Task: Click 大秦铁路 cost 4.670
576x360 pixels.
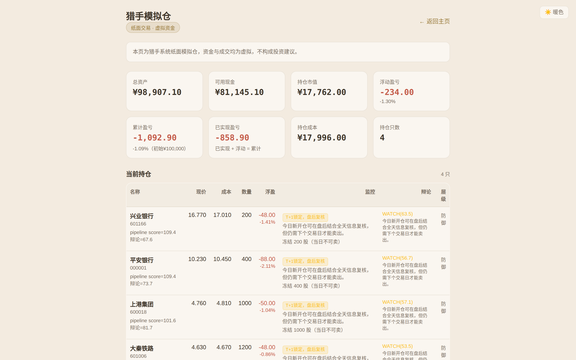Action: click(x=224, y=347)
